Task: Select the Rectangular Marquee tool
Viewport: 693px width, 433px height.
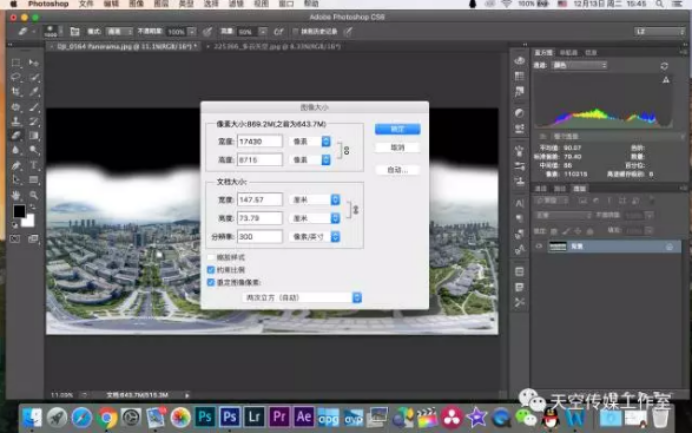Action: [x=17, y=62]
